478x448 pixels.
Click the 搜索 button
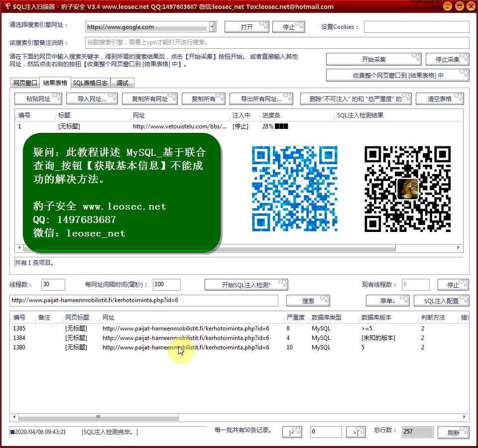click(308, 301)
